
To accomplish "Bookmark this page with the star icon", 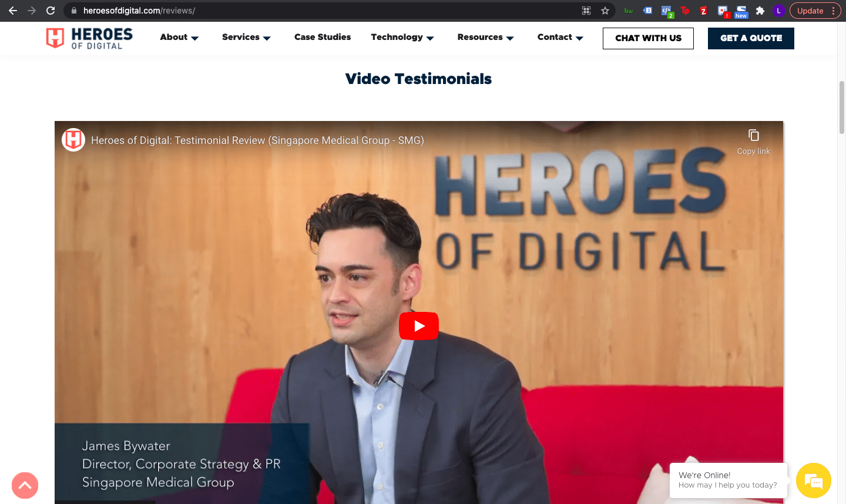I will [x=605, y=11].
